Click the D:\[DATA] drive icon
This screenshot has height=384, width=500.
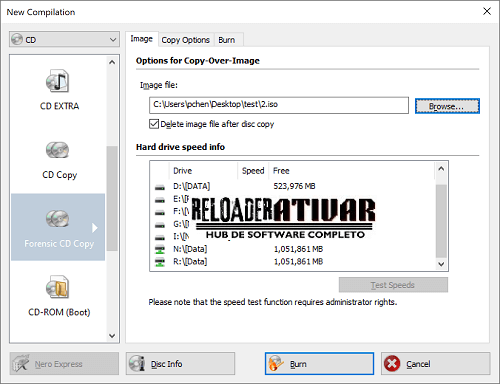(x=160, y=187)
